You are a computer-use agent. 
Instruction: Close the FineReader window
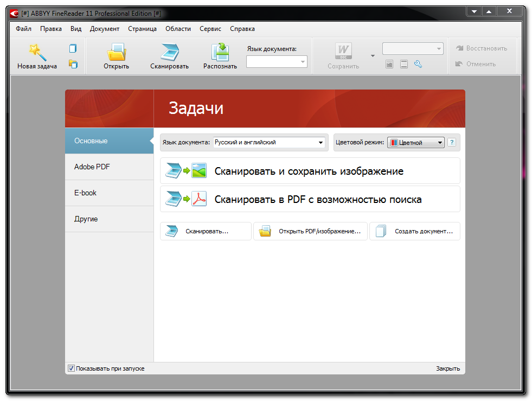[x=509, y=11]
